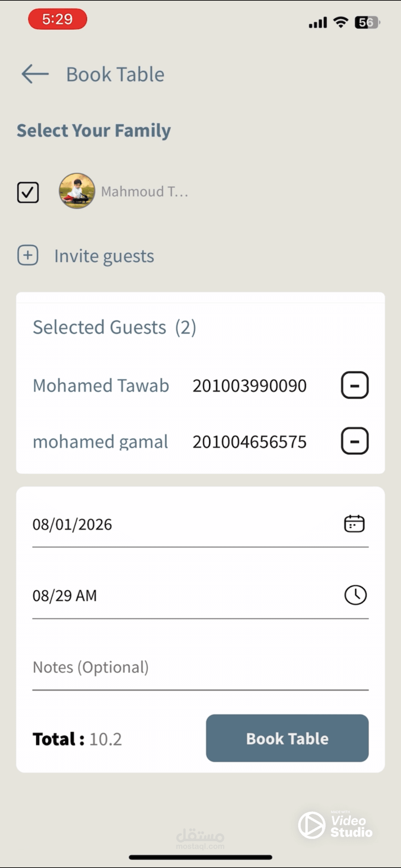Remove guest Mohamed Tawab with minus icon
Screen dimensions: 401x868
(355, 385)
